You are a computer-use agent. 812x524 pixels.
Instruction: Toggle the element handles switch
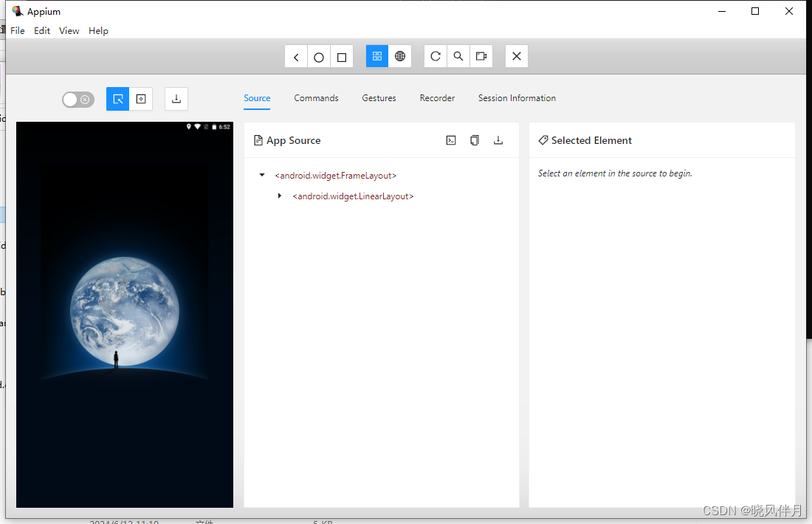pyautogui.click(x=78, y=100)
